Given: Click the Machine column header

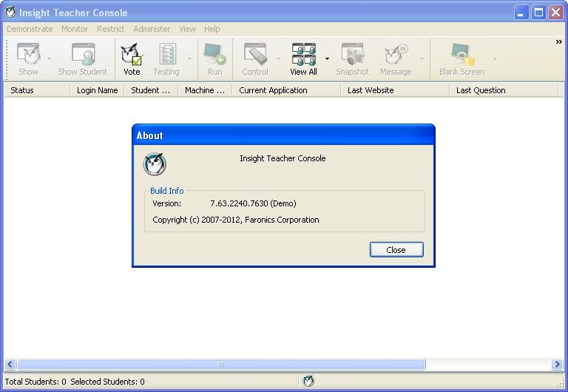Looking at the screenshot, I should coord(205,90).
